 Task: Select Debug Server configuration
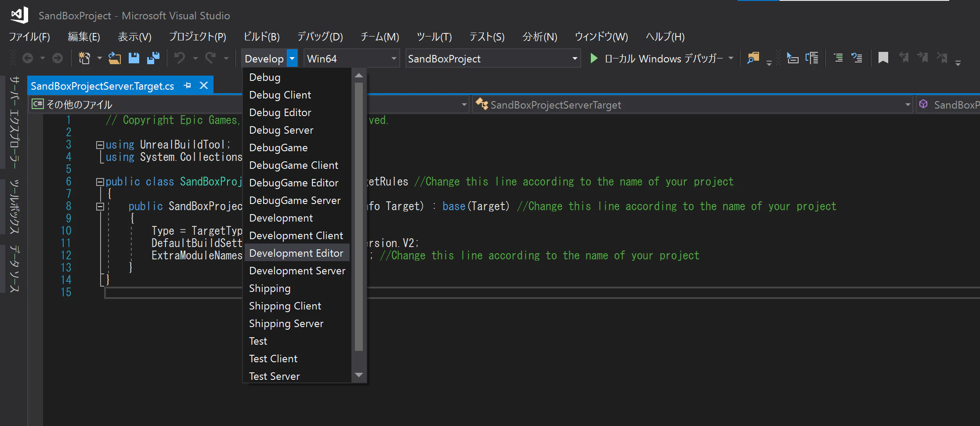click(x=297, y=130)
